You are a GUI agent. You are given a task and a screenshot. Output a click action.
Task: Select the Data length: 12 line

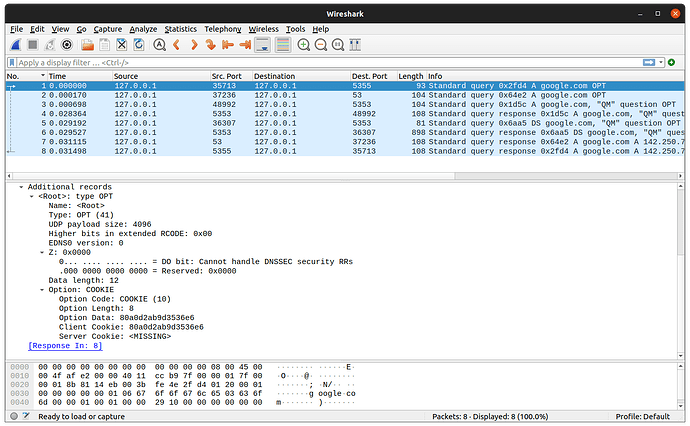(x=84, y=281)
